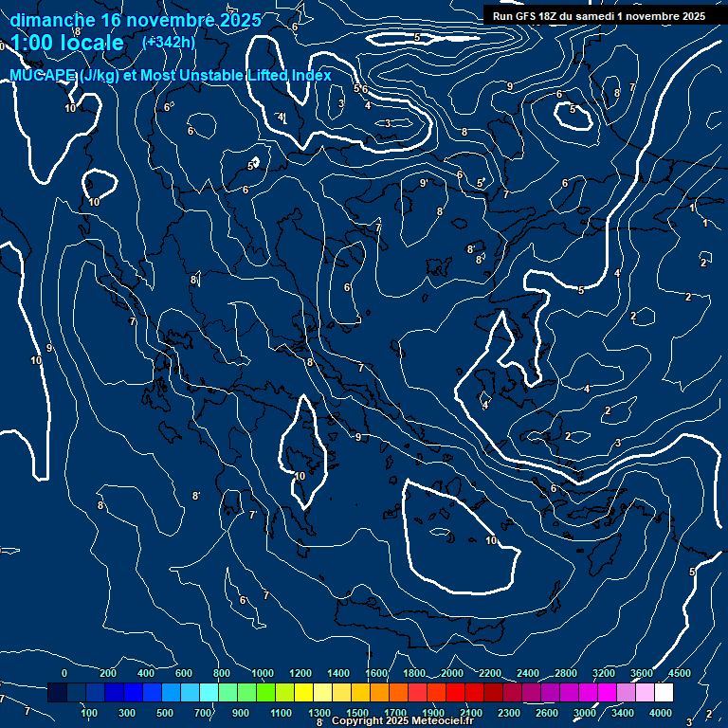
Task: Click the '3400' legend value
Action: pos(623,713)
